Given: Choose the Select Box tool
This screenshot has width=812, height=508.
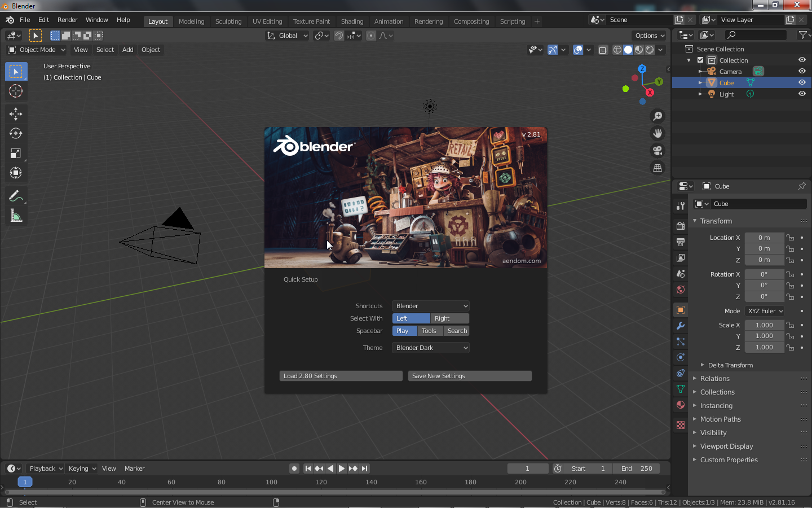Looking at the screenshot, I should [x=16, y=72].
